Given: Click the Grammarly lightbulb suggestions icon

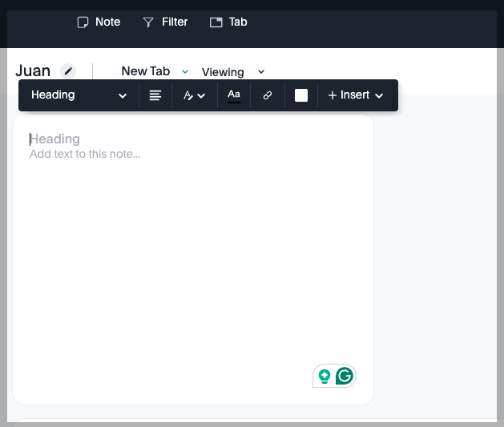Looking at the screenshot, I should click(325, 376).
